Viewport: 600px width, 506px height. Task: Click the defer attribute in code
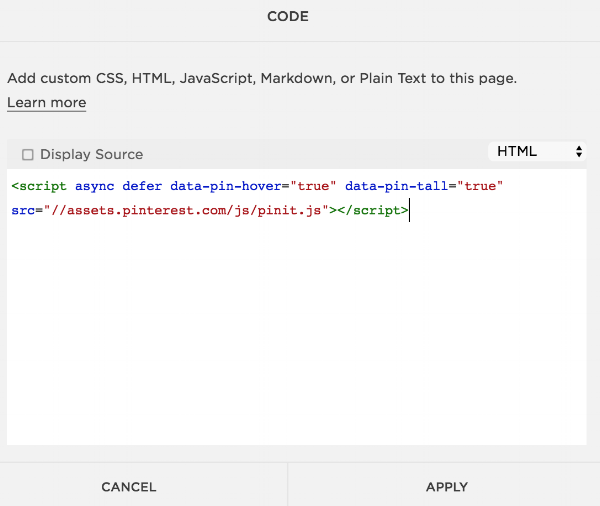click(x=142, y=186)
